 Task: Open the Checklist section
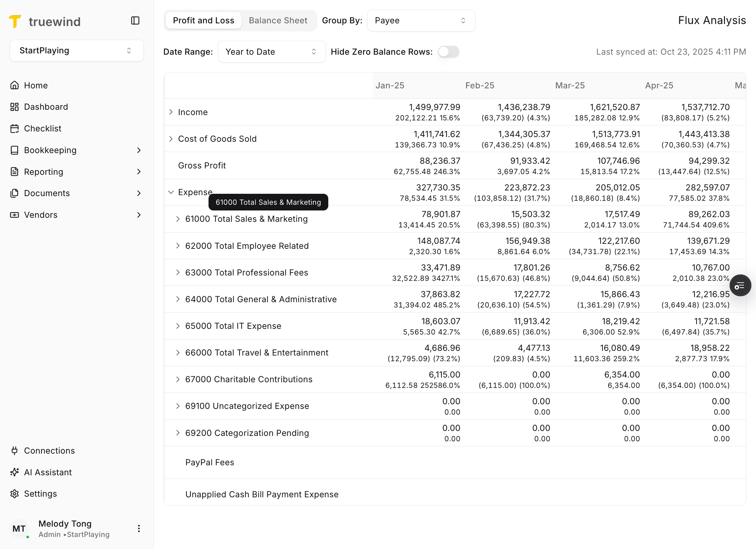tap(42, 128)
